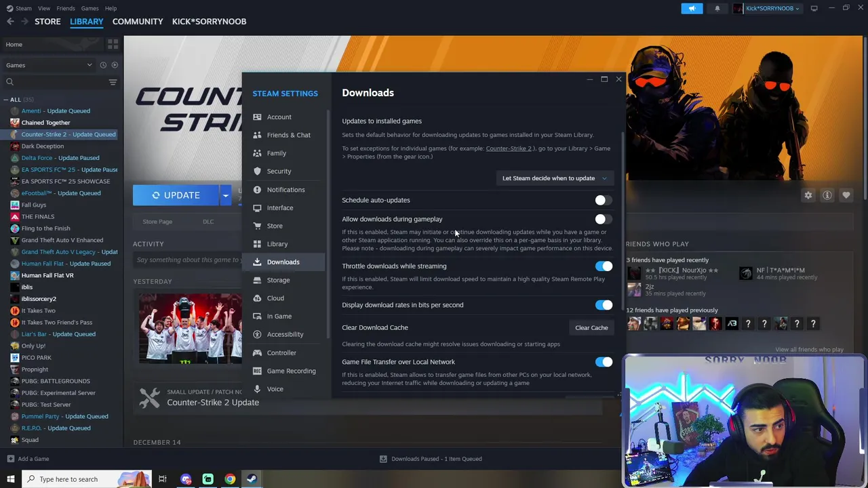Select the Library grid icon in settings
868x488 pixels.
click(x=257, y=244)
